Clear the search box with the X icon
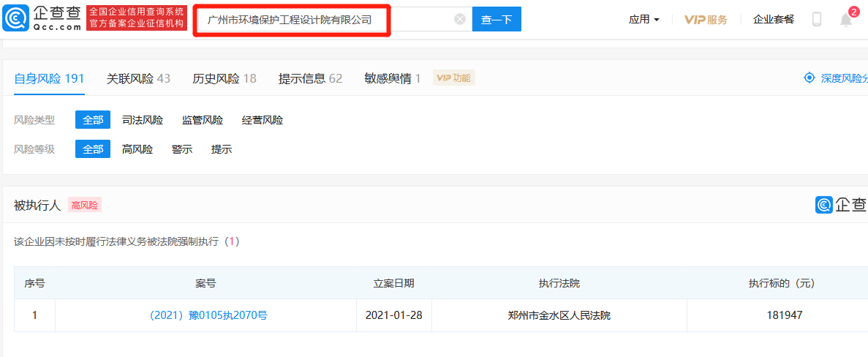Image resolution: width=868 pixels, height=357 pixels. tap(460, 19)
